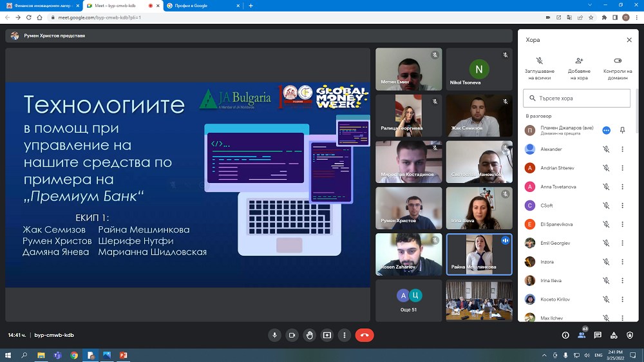Viewport: 644px width, 362px height.
Task: Open host controls in People panel
Action: pyautogui.click(x=618, y=68)
